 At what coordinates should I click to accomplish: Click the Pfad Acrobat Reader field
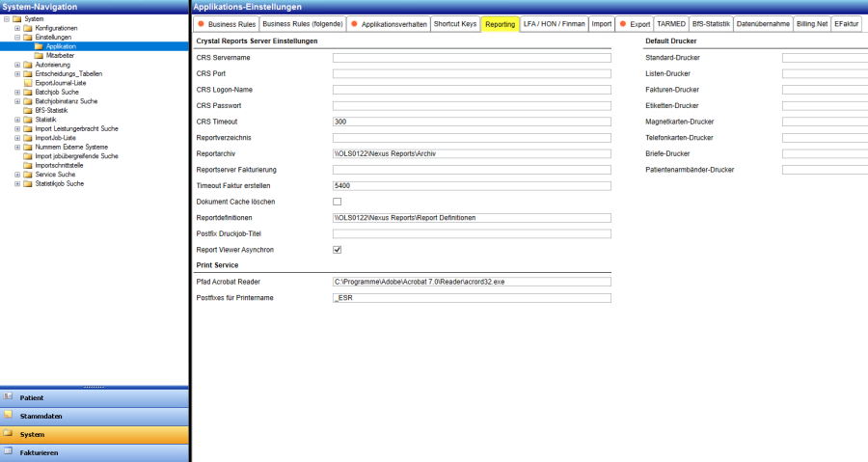472,283
